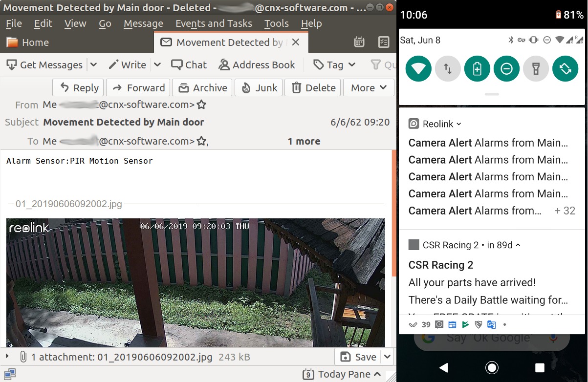Tap the Reolink app icon in notification
Viewport: 588px width, 382px height.
[414, 124]
